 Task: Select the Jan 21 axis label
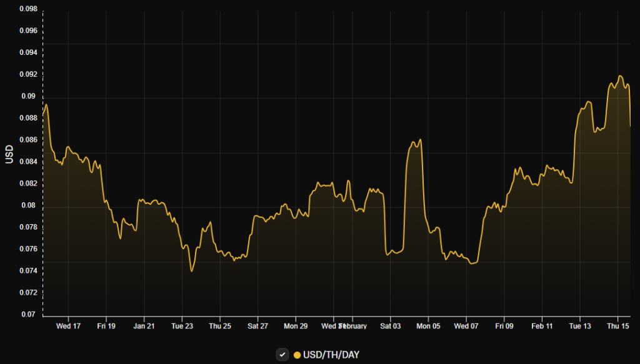(144, 325)
